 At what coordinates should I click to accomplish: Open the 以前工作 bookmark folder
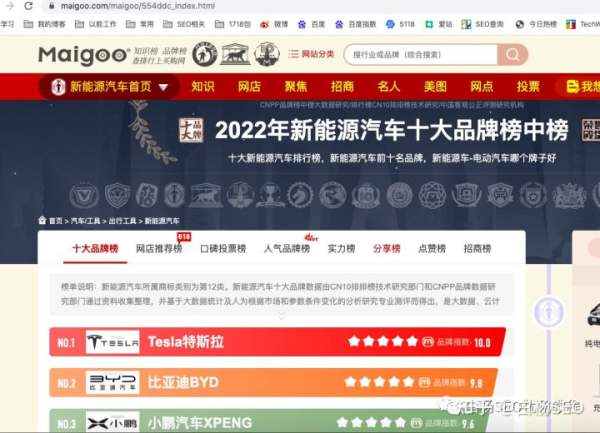pyautogui.click(x=96, y=24)
